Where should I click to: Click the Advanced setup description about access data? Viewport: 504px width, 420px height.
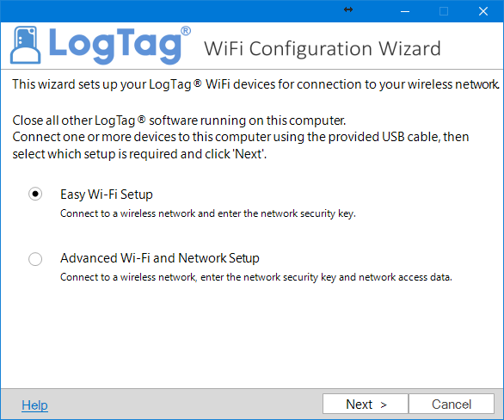[255, 277]
